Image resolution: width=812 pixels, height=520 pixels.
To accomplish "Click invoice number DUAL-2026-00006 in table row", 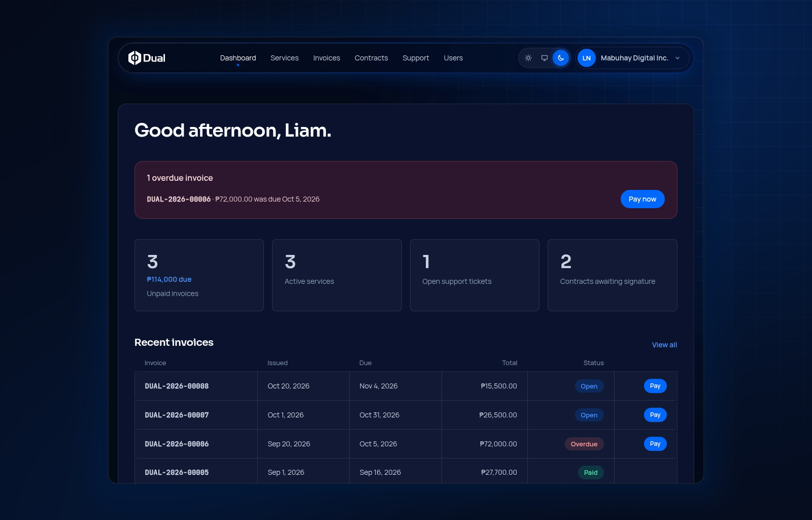I will 177,444.
